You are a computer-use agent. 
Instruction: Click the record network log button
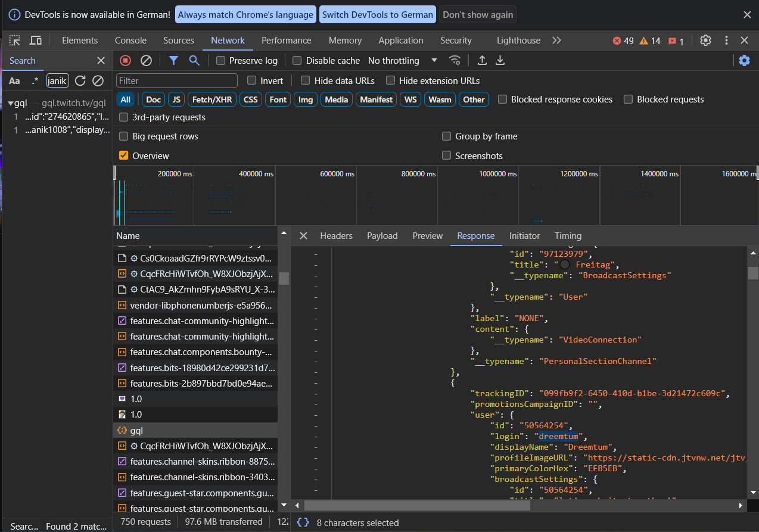(x=125, y=60)
